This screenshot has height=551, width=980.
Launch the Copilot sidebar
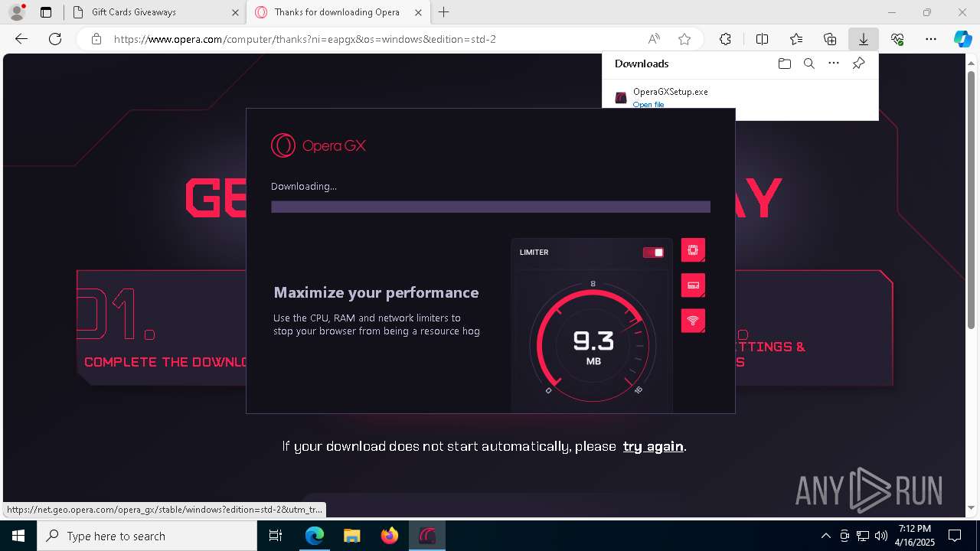[962, 39]
